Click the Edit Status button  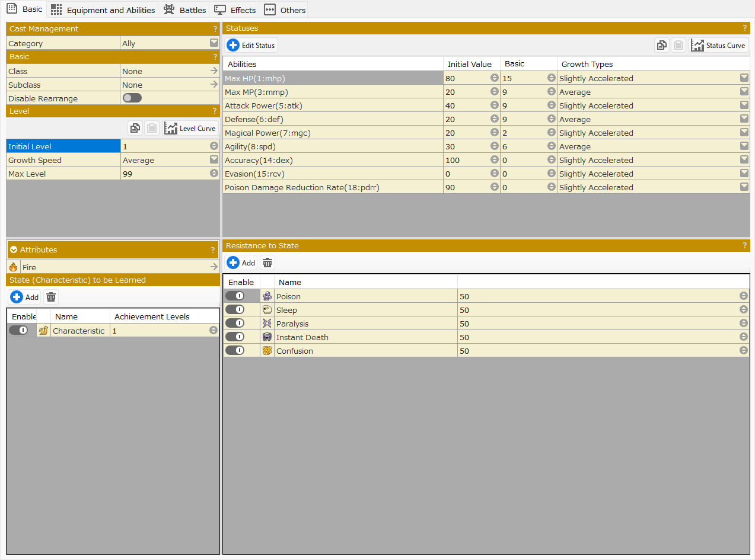[x=251, y=46]
